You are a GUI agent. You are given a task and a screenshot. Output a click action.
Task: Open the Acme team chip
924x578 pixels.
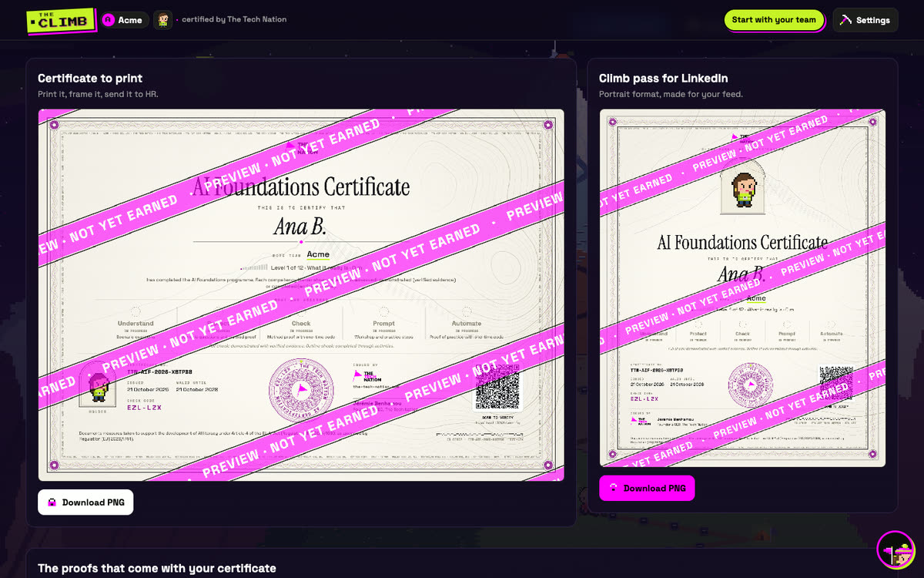coord(123,20)
